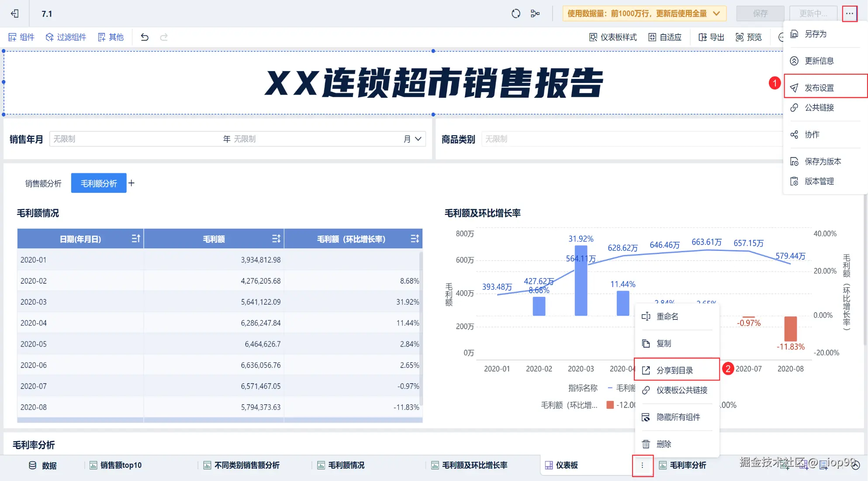Click the refresh data icon in header
868x481 pixels.
pos(516,14)
